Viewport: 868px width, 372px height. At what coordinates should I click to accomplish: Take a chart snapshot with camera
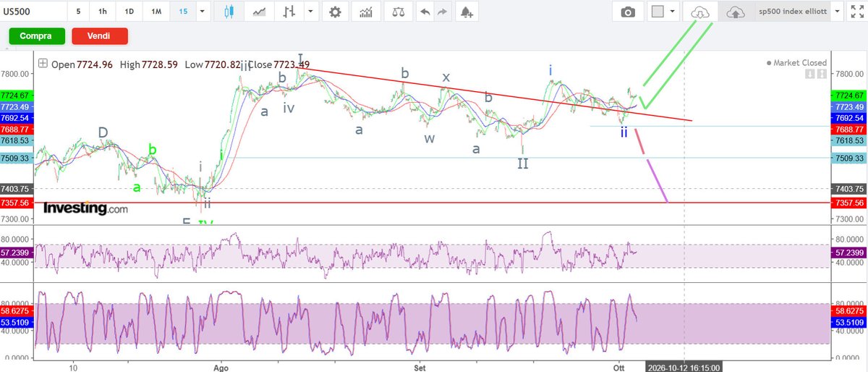(629, 12)
